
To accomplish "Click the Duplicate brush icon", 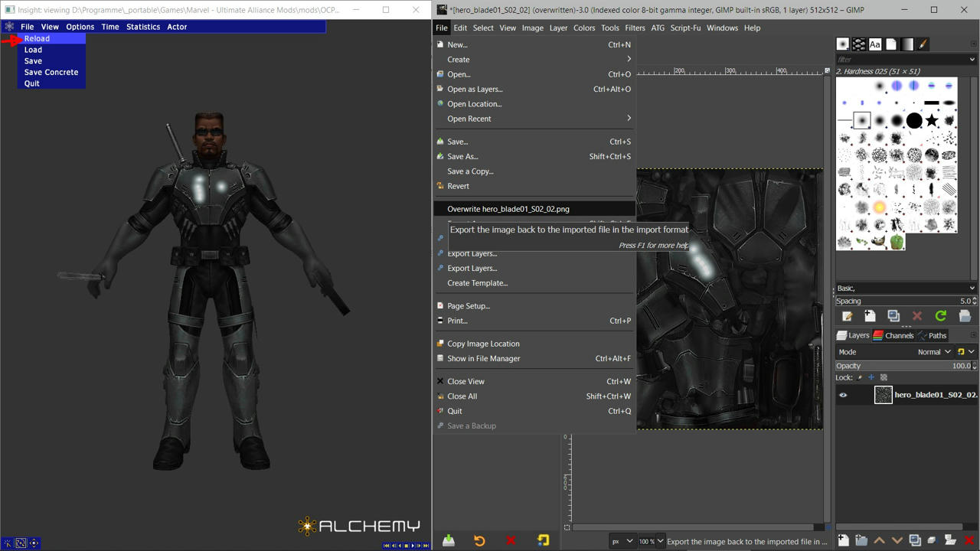I will pos(893,316).
